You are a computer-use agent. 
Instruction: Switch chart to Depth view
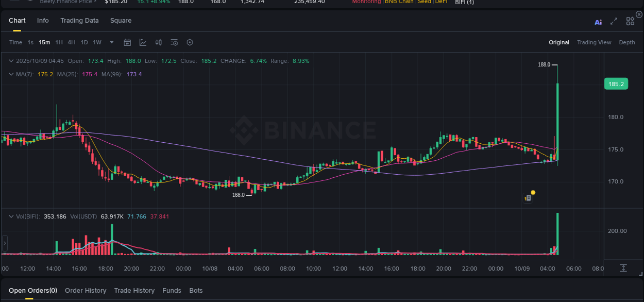tap(627, 42)
